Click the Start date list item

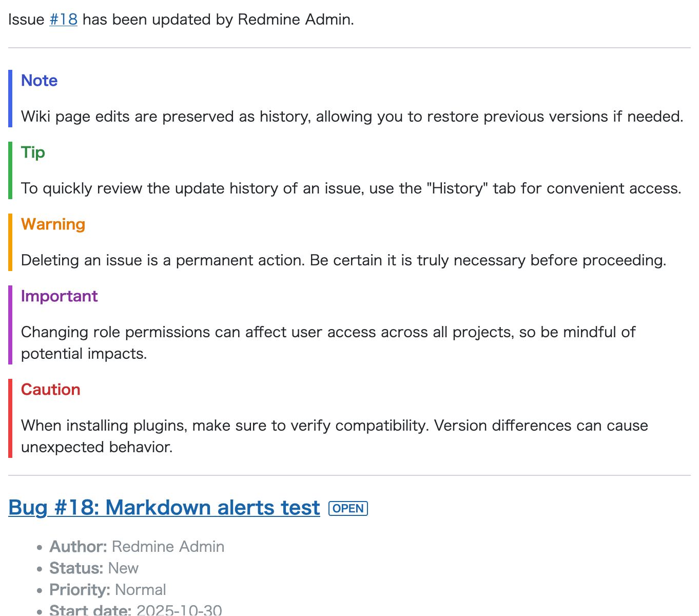(x=135, y=610)
